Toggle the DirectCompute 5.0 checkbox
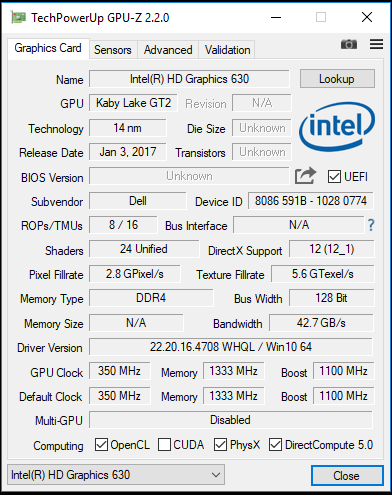The width and height of the screenshot is (392, 495). [x=275, y=445]
